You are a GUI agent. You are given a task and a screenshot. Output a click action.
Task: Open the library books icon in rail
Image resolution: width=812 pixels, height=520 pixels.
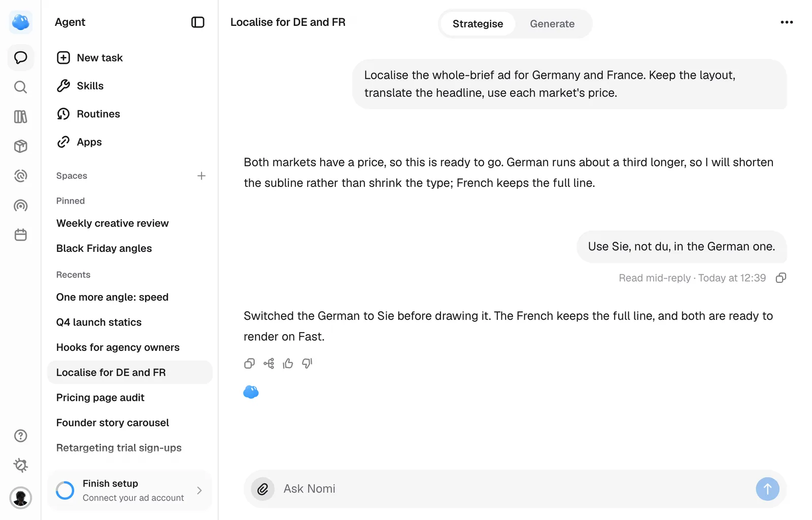[x=21, y=117]
